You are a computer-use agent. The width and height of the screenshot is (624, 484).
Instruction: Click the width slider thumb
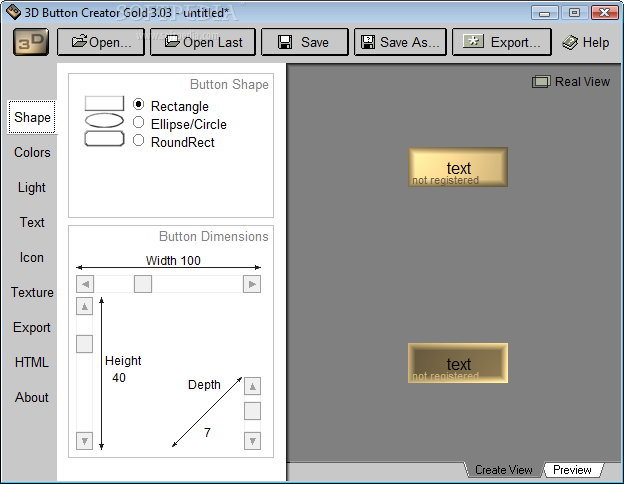coord(143,284)
